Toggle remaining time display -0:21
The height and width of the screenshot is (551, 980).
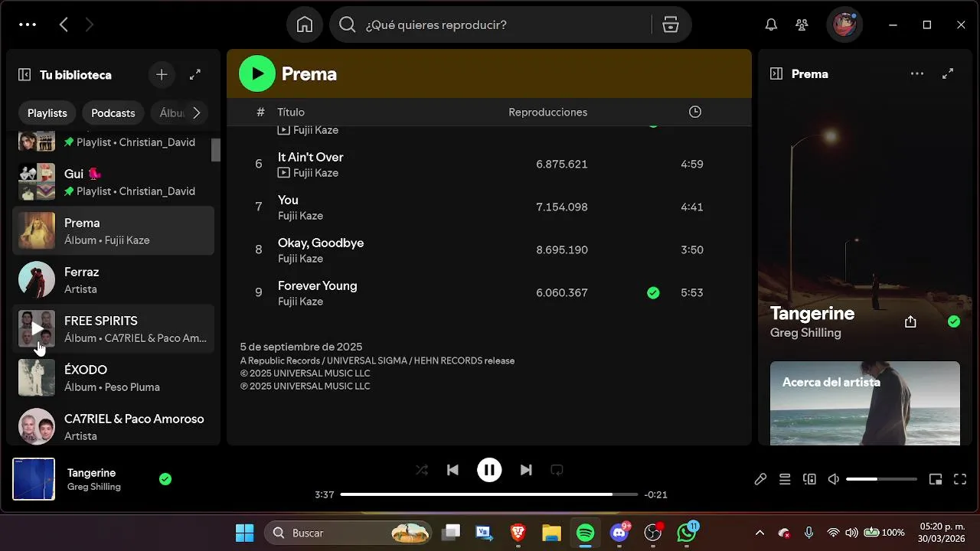pyautogui.click(x=655, y=494)
